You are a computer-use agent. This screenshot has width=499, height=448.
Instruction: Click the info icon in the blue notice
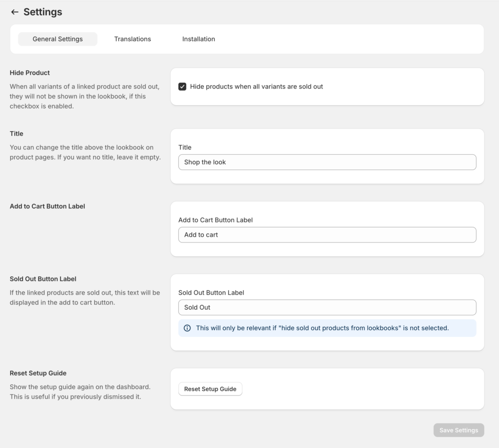tap(187, 328)
